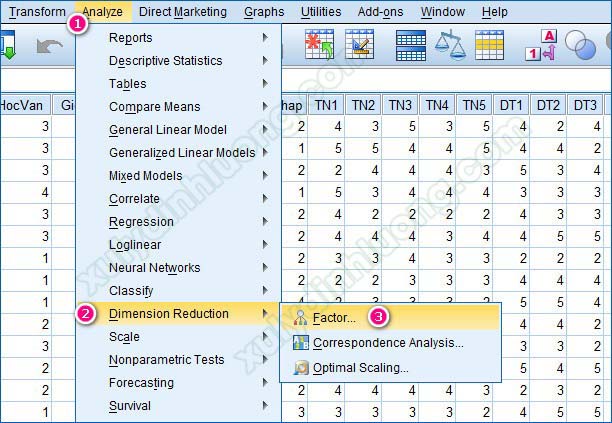
Task: Choose Correspondence Analysis... option
Action: (390, 343)
